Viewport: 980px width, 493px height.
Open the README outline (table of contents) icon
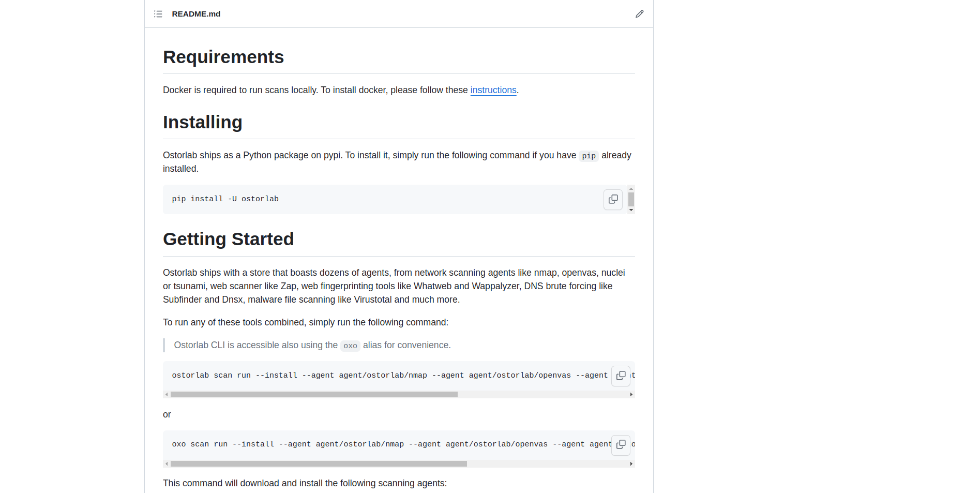pos(158,14)
